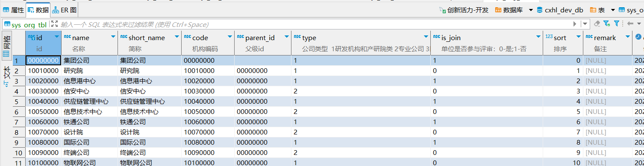This screenshot has width=644, height=166.
Task: Select row number 1 header
Action: coord(19,61)
